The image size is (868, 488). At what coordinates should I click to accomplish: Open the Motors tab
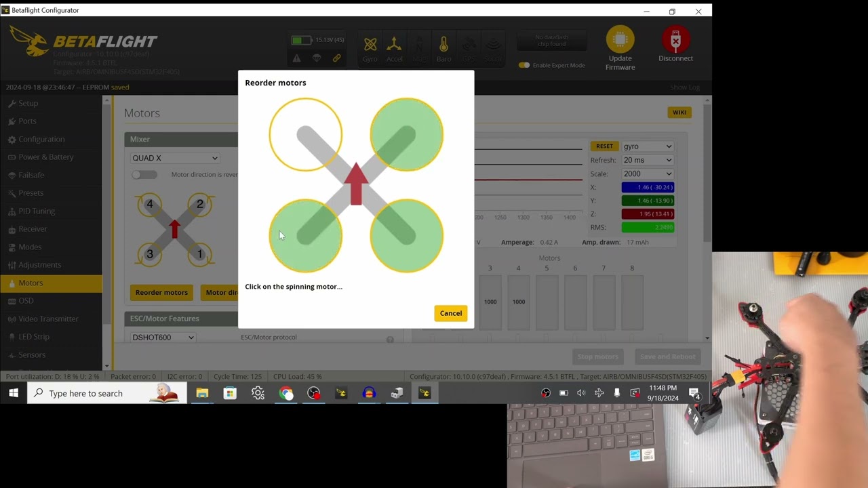click(x=51, y=283)
